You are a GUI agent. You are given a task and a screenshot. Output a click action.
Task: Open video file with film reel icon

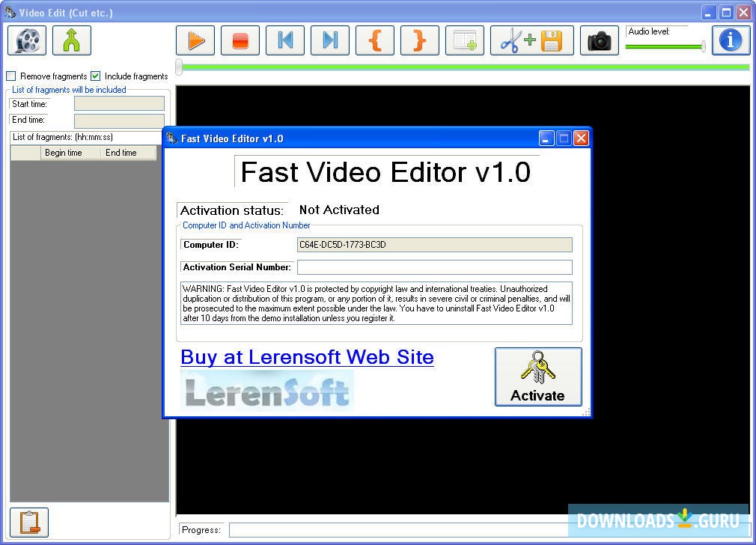point(27,40)
